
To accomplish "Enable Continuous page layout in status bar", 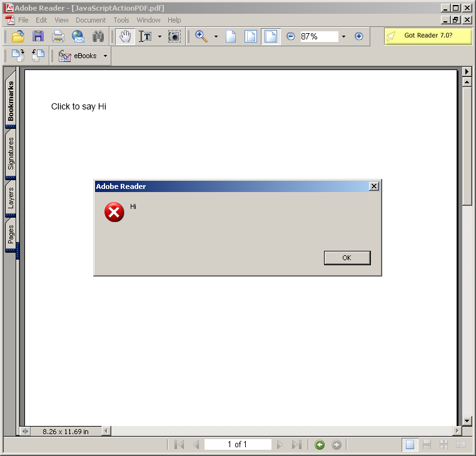I will pos(427,445).
